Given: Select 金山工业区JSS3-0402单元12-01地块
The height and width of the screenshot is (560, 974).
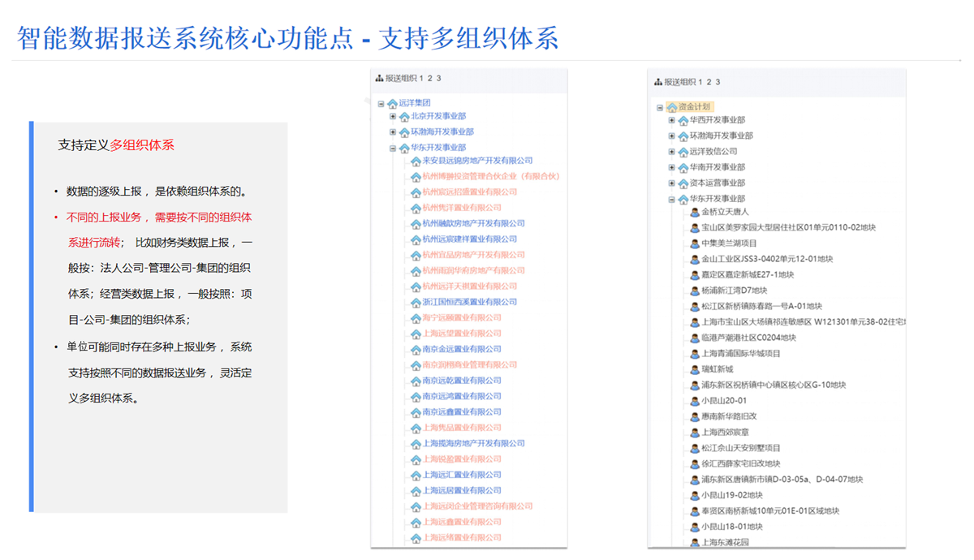Looking at the screenshot, I should (767, 260).
